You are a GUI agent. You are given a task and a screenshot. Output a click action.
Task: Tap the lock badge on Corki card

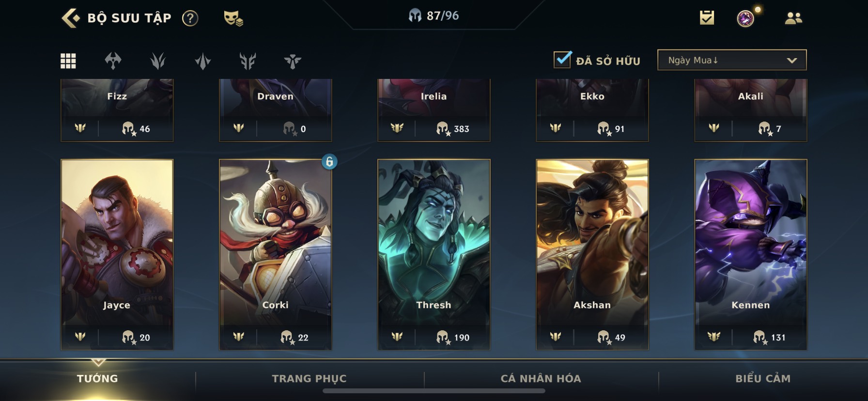[x=329, y=162]
